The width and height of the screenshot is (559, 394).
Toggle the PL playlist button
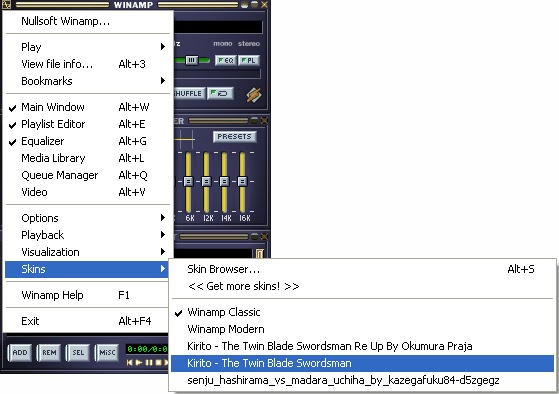248,61
